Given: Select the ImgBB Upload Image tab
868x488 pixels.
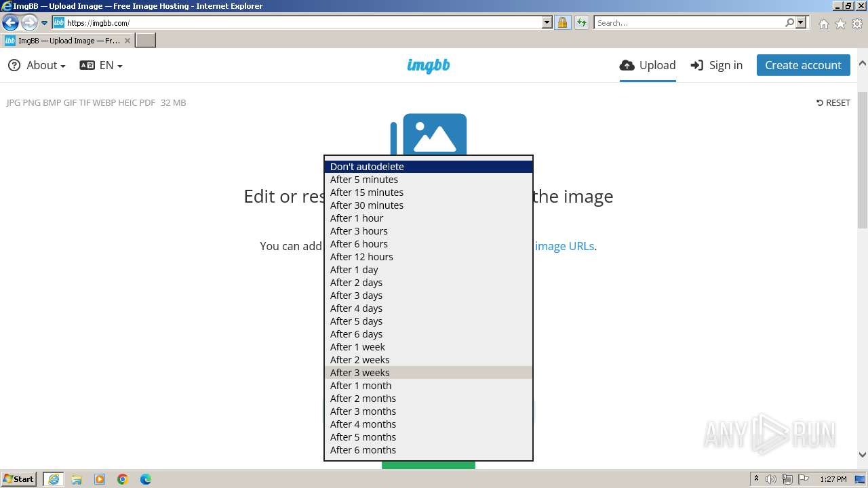Looking at the screenshot, I should pyautogui.click(x=68, y=41).
